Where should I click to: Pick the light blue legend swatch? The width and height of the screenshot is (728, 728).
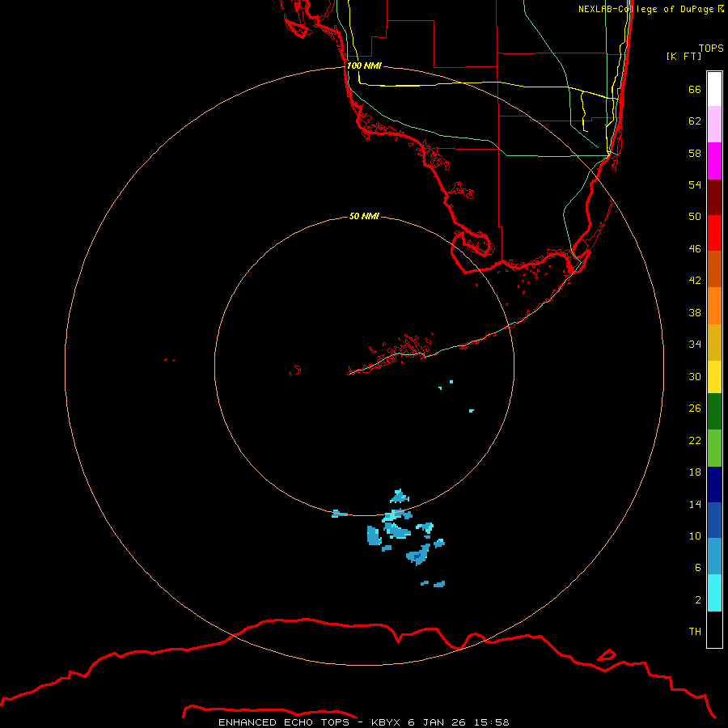point(714,557)
